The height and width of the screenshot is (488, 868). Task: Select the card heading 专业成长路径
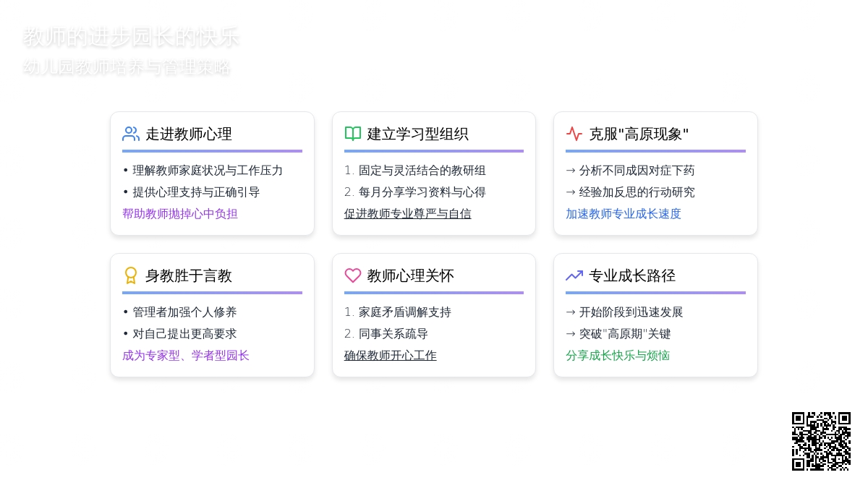coord(632,275)
